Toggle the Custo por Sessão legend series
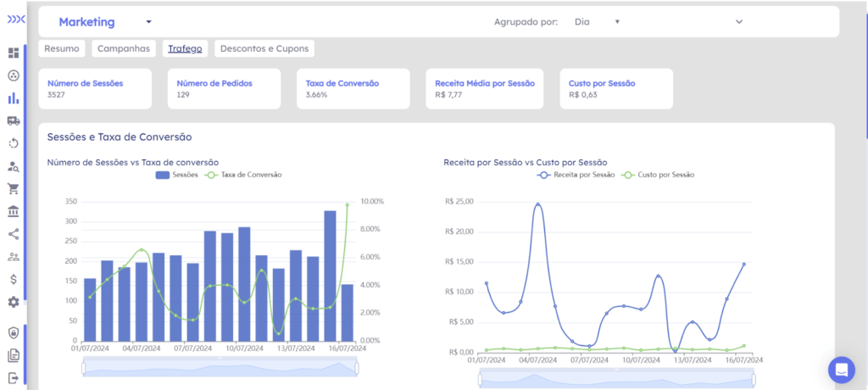The width and height of the screenshot is (868, 390). click(657, 175)
